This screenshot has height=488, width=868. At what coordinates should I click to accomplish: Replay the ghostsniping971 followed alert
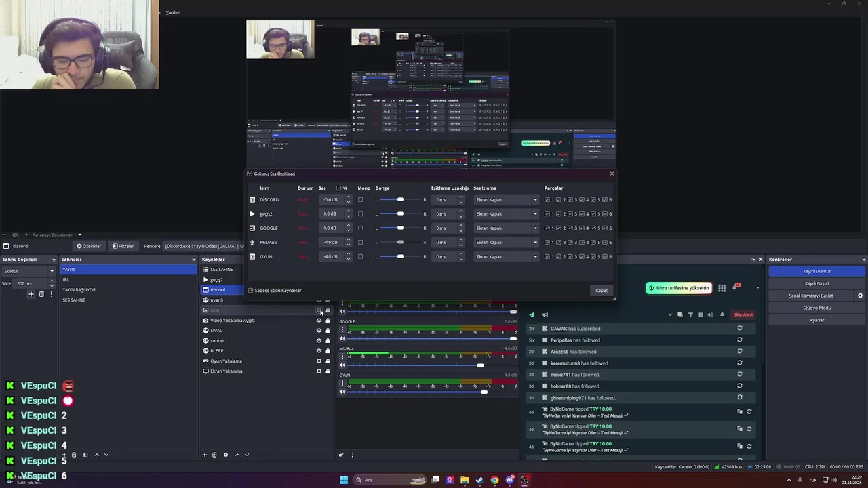tap(740, 398)
